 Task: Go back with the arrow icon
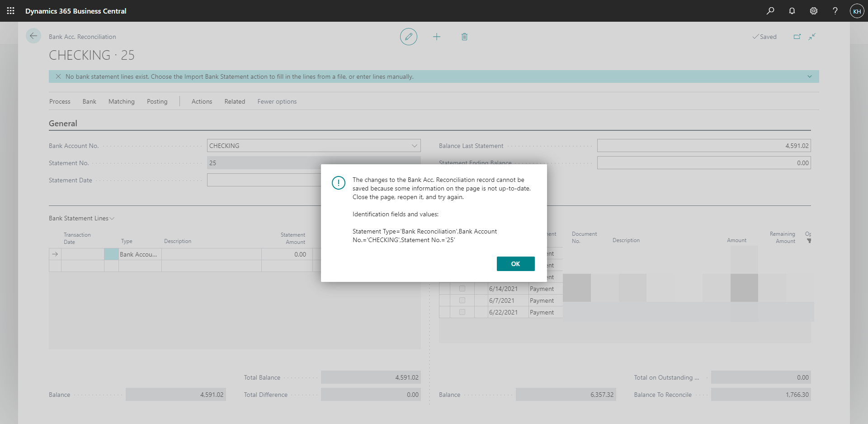pos(33,36)
